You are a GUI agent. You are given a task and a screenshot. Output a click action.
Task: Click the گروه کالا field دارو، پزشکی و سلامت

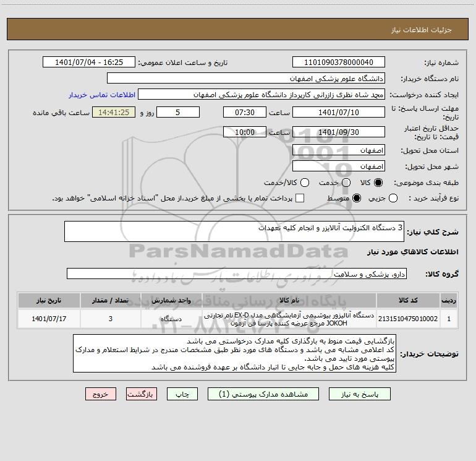click(237, 274)
